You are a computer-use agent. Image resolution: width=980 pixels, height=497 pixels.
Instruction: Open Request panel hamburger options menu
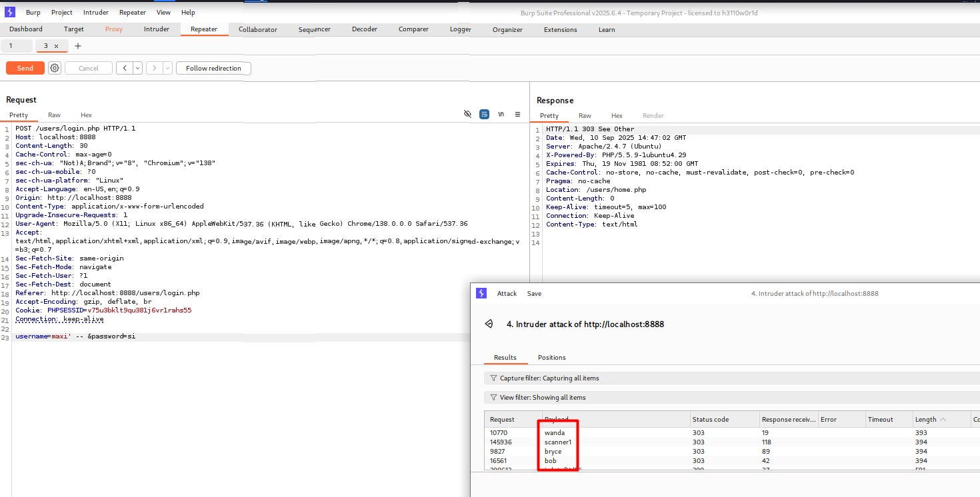[x=517, y=114]
